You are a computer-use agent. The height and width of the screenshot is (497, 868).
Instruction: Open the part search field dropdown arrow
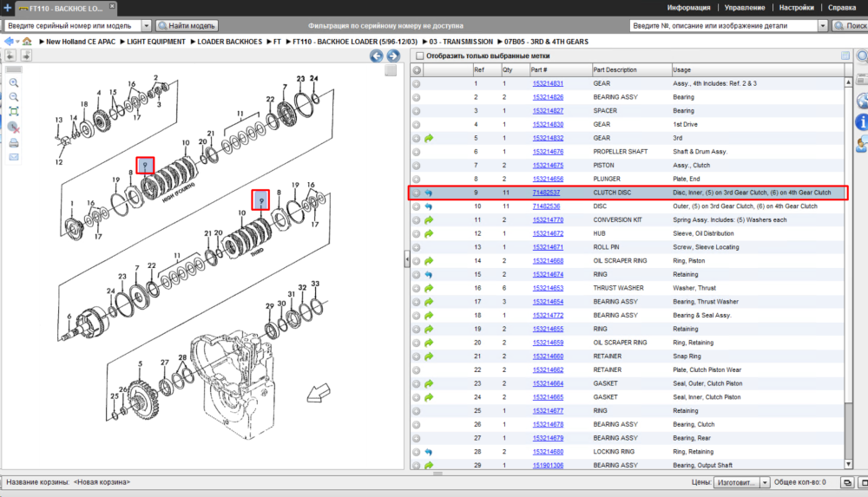pyautogui.click(x=823, y=25)
